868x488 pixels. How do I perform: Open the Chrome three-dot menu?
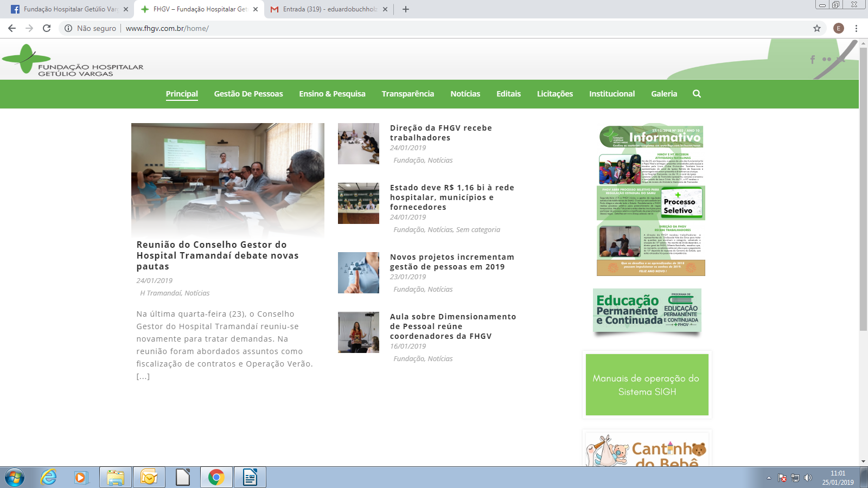pyautogui.click(x=856, y=28)
